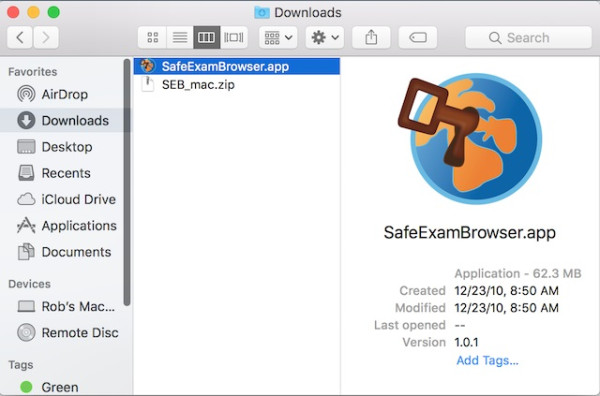Click the Recents drawer icon

26,173
